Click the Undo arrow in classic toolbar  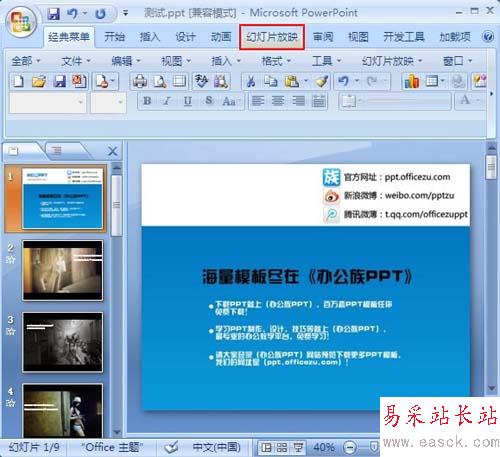[343, 81]
